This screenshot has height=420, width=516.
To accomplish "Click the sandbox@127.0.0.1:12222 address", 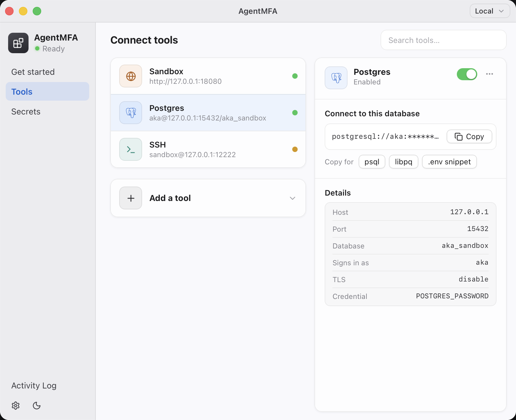I will pos(192,155).
